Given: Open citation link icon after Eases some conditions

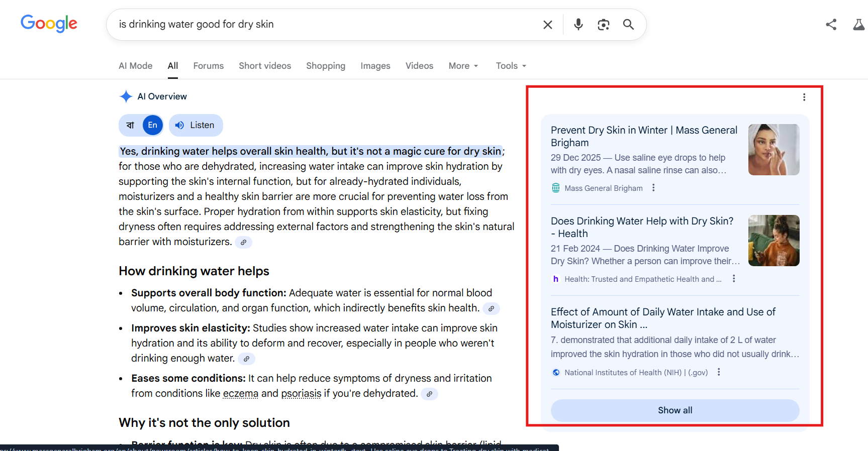Looking at the screenshot, I should click(429, 394).
